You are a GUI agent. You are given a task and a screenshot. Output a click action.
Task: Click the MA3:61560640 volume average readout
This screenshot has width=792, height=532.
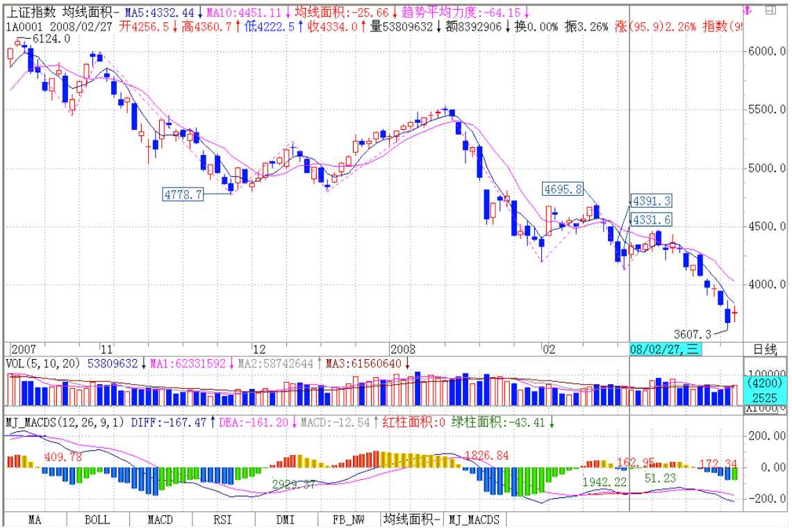[363, 363]
